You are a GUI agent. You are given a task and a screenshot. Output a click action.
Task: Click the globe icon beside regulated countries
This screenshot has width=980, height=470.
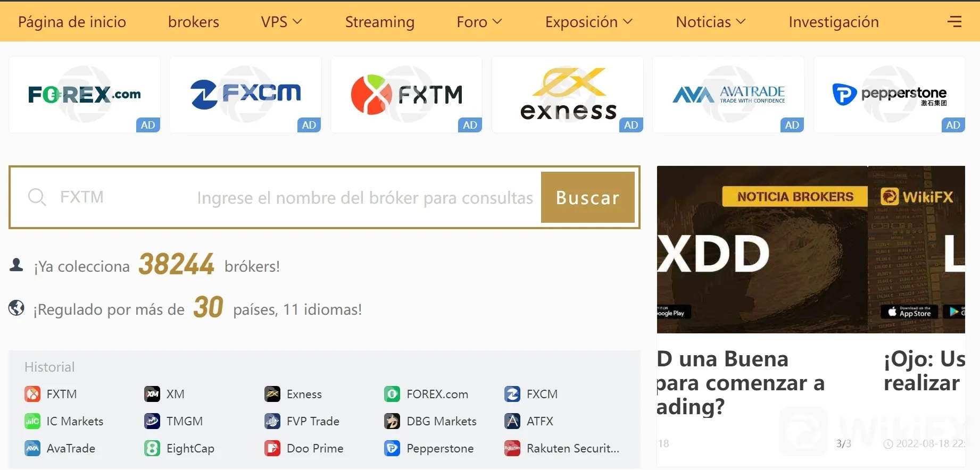[16, 307]
